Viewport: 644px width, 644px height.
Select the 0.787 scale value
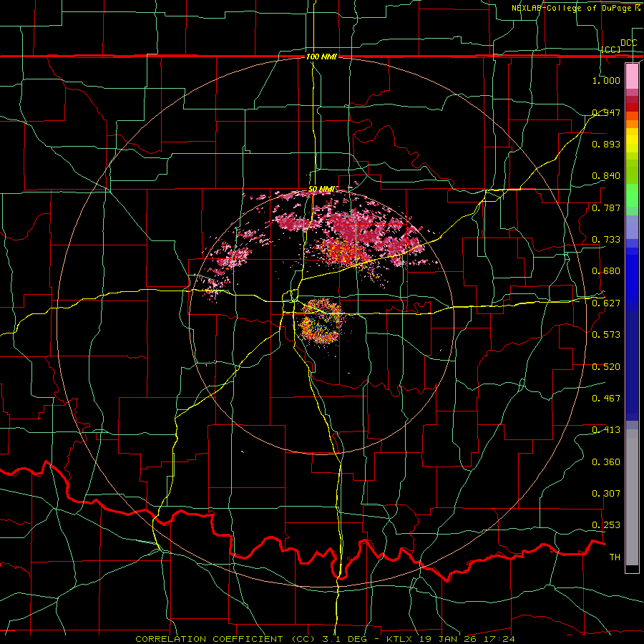(x=606, y=208)
